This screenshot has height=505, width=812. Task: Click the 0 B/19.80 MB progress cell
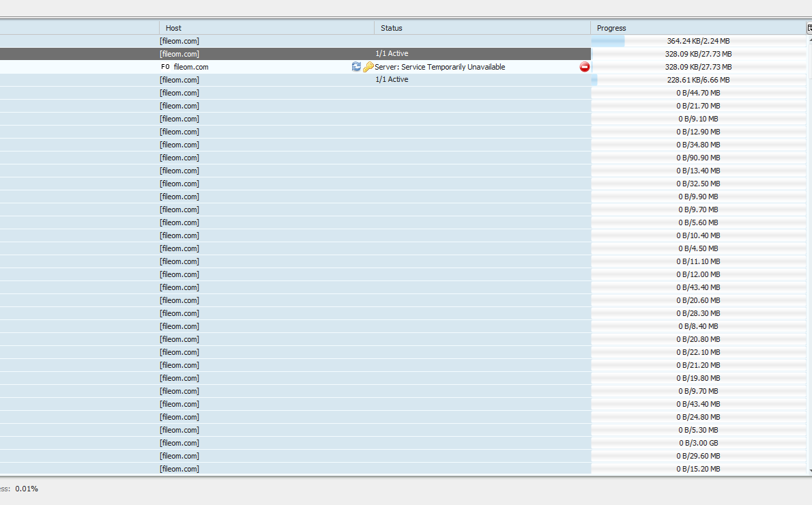pyautogui.click(x=699, y=377)
